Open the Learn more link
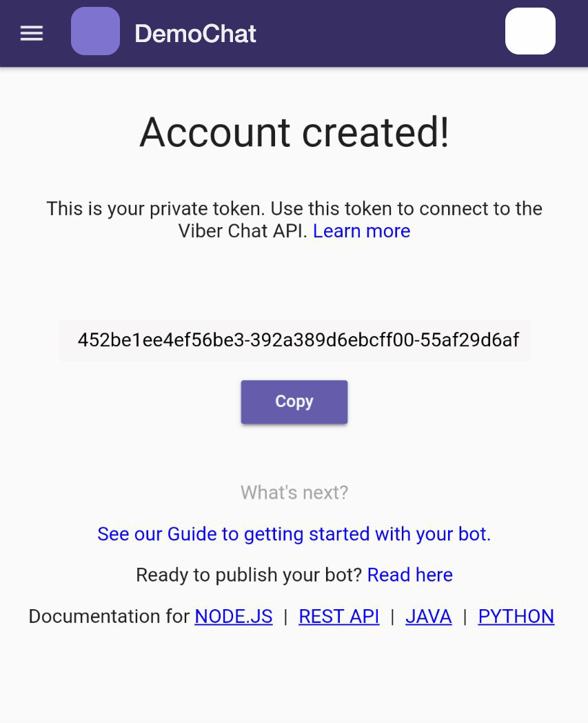 [x=361, y=231]
